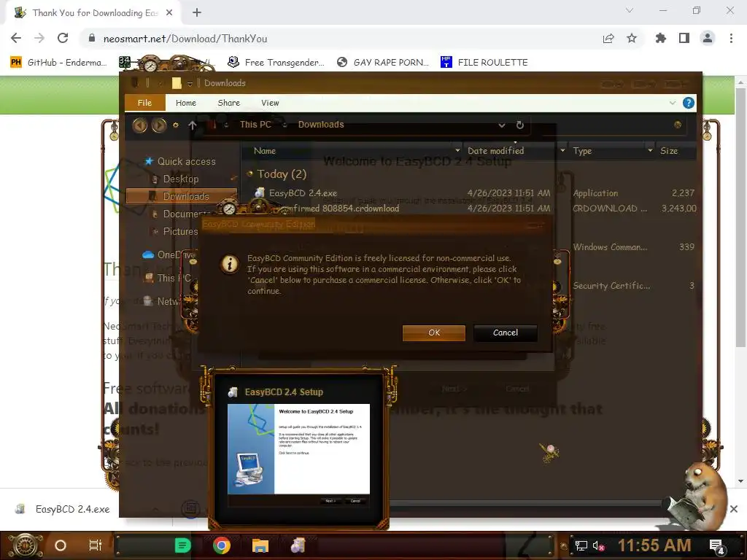Collapse the Today (2) file group
747x560 pixels.
coord(249,174)
